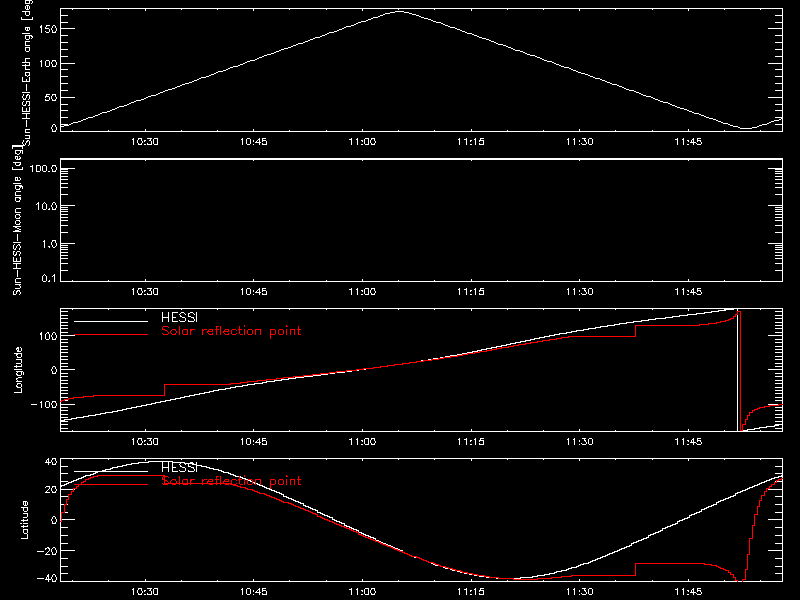Click the Sun-HESSI-Earth angle axis title

point(27,73)
